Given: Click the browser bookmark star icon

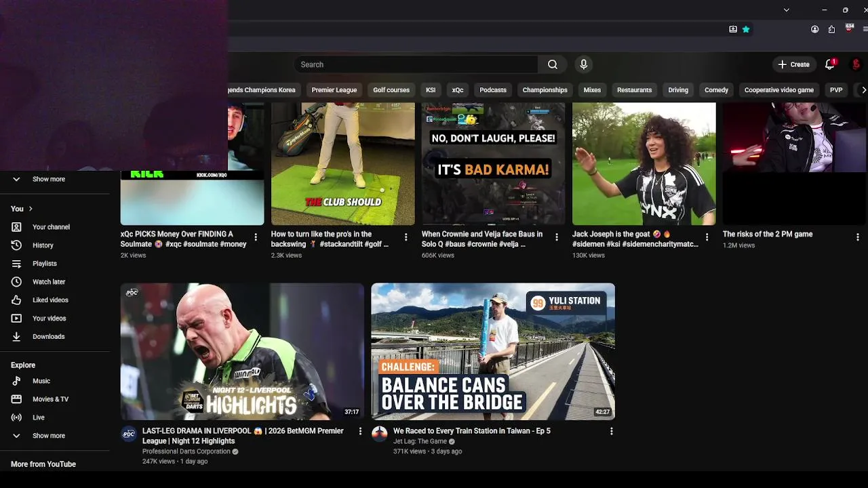Looking at the screenshot, I should (x=746, y=29).
